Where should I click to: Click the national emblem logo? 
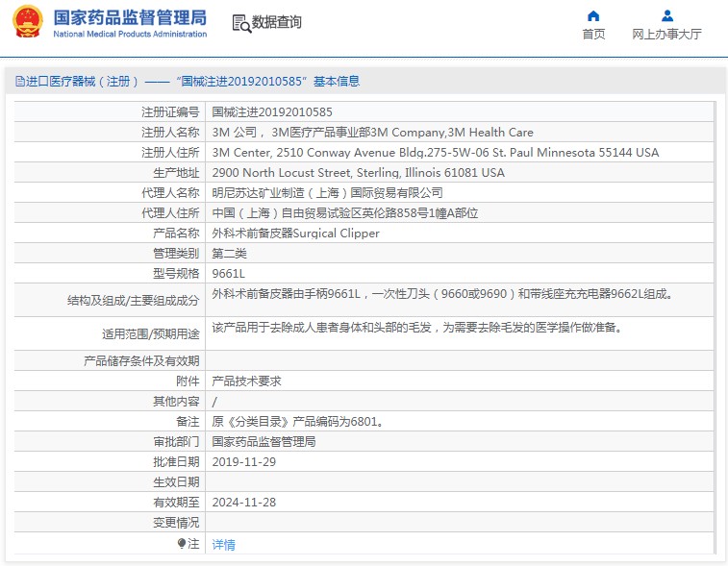click(27, 22)
